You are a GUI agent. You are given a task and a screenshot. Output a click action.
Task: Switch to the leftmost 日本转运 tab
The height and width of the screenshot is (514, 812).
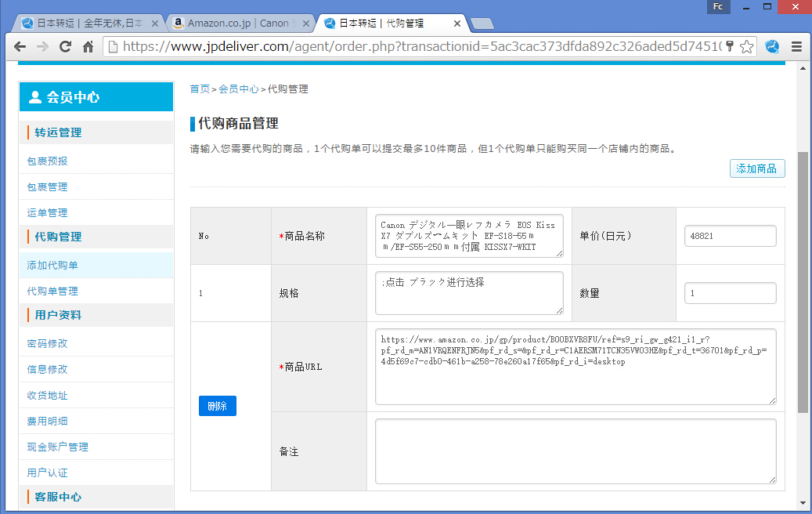[85, 23]
